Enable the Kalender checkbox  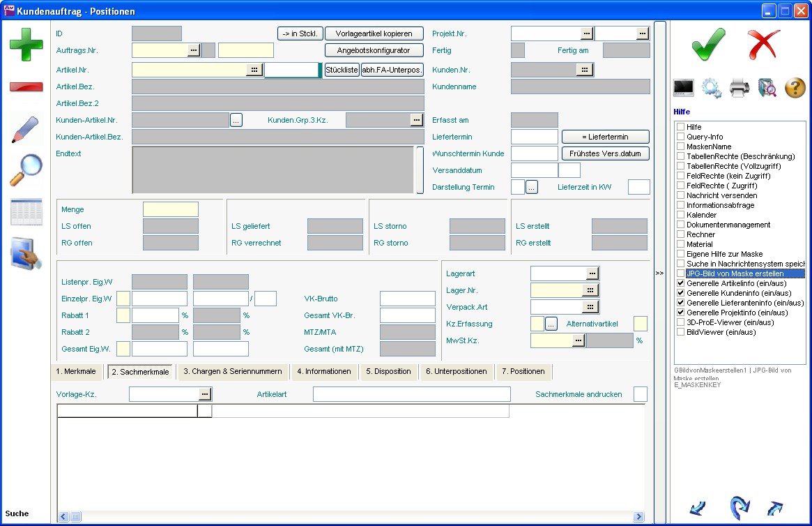(x=680, y=216)
